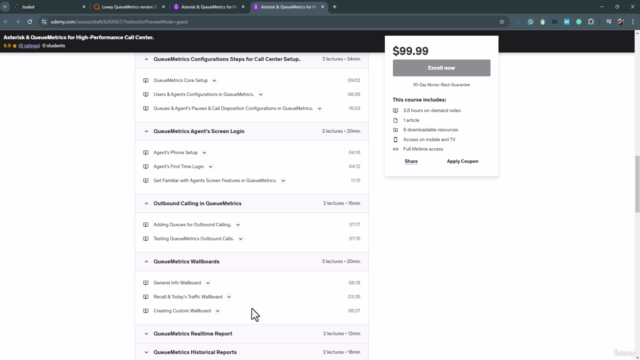Click the browser back arrow
Screen dimensions: 640x360
click(6, 22)
